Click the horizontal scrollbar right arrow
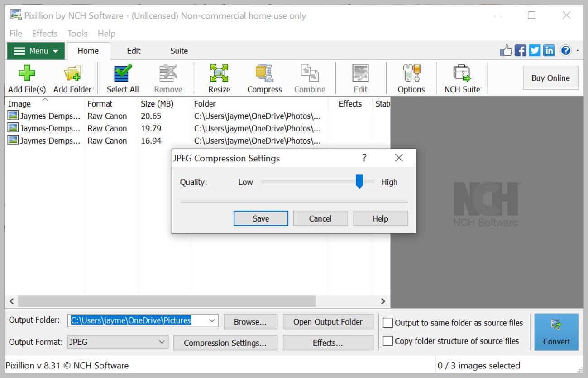The image size is (588, 378). tap(383, 301)
